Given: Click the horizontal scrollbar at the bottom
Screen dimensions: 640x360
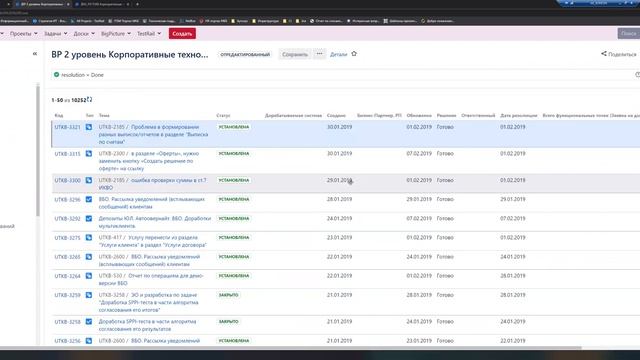Looking at the screenshot, I should [291, 348].
